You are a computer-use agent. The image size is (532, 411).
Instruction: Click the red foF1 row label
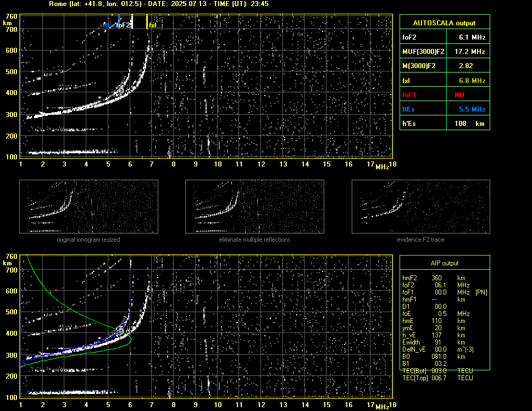[409, 95]
